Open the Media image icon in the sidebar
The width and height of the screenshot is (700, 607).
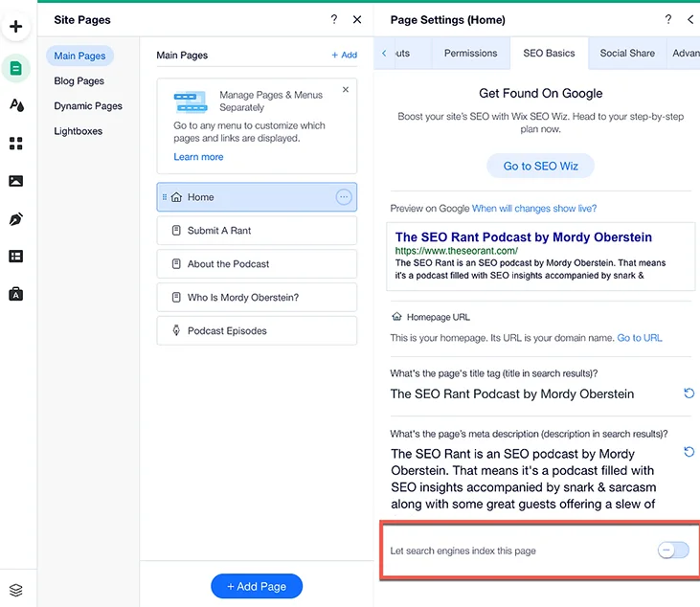(16, 181)
